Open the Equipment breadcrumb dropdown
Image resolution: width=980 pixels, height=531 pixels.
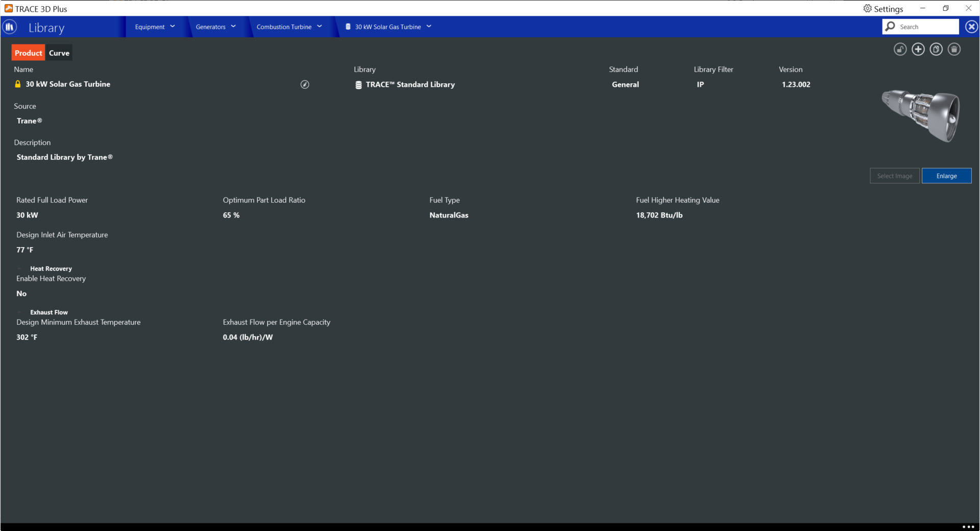click(x=155, y=27)
